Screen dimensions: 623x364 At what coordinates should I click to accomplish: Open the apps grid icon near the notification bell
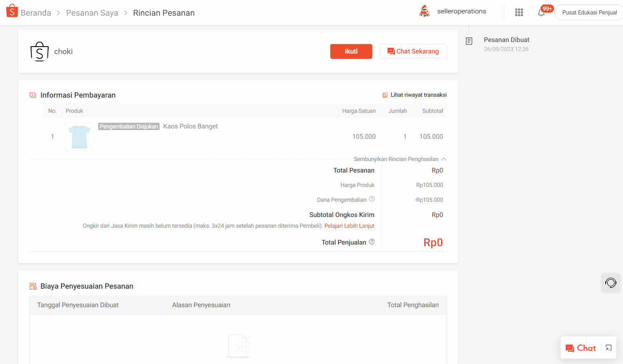519,12
